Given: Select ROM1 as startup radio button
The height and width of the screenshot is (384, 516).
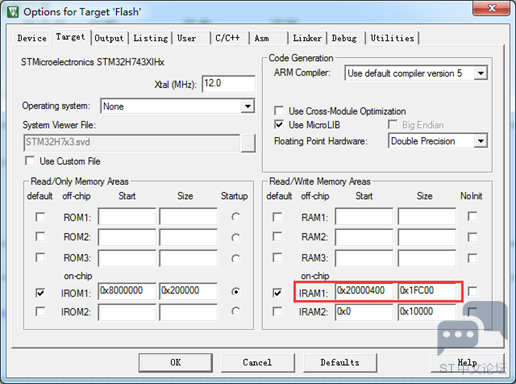Looking at the screenshot, I should (236, 217).
